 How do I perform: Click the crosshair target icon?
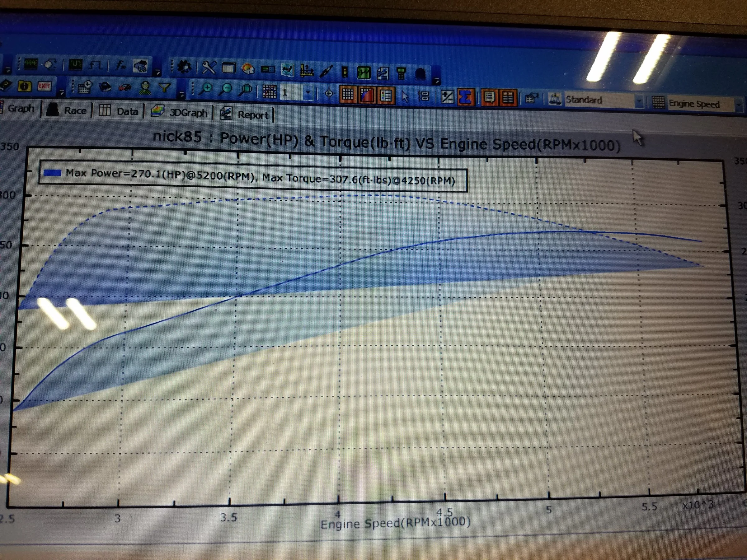(x=329, y=94)
